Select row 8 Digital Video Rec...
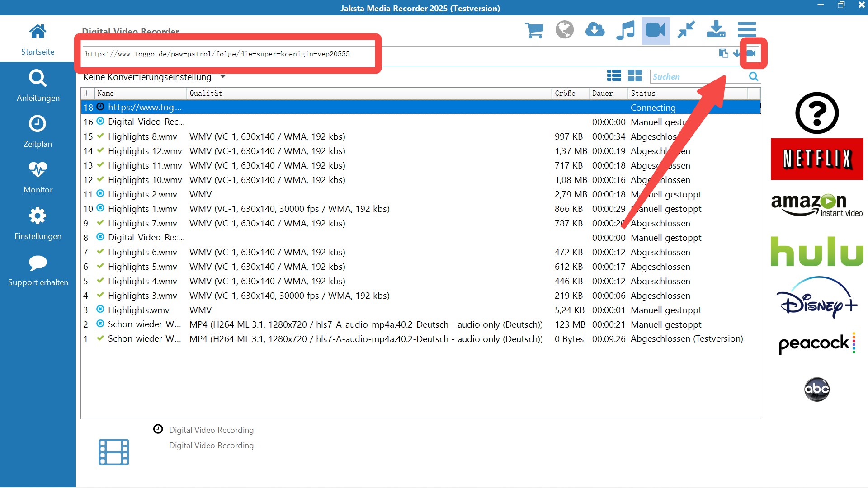Viewport: 868px width, 488px height. tap(420, 238)
